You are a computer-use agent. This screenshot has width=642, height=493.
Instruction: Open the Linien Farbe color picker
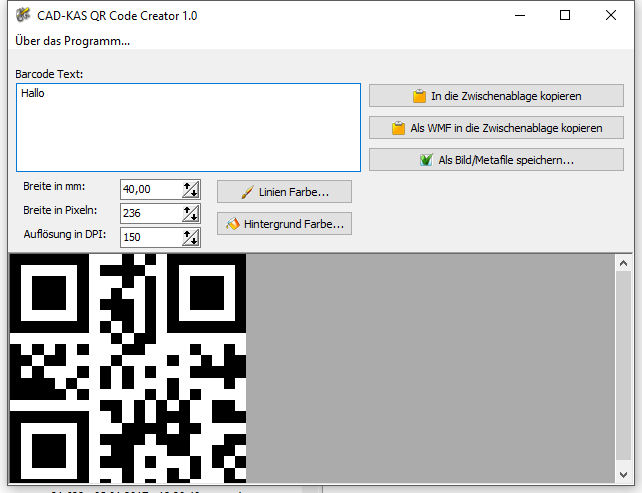click(284, 192)
